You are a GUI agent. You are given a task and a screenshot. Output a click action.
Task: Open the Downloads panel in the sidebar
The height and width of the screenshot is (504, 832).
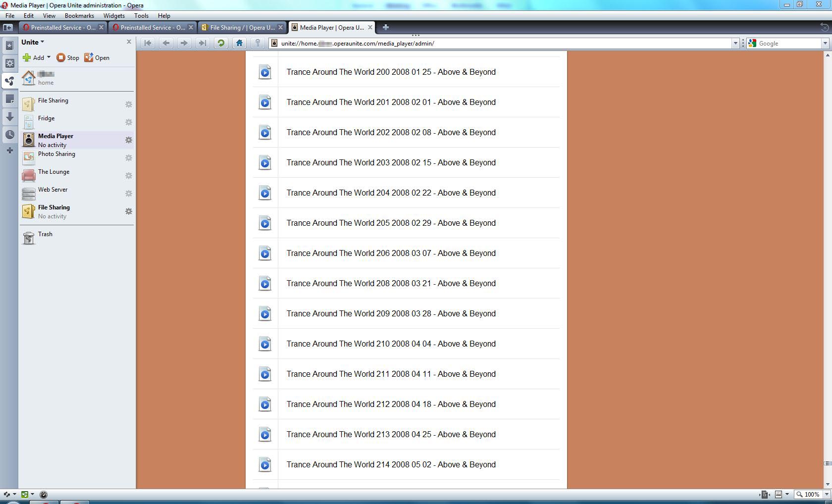tap(9, 117)
